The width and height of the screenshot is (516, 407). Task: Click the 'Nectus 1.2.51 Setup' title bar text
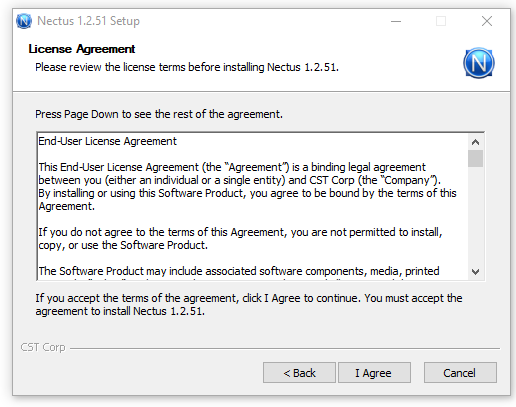(x=88, y=21)
